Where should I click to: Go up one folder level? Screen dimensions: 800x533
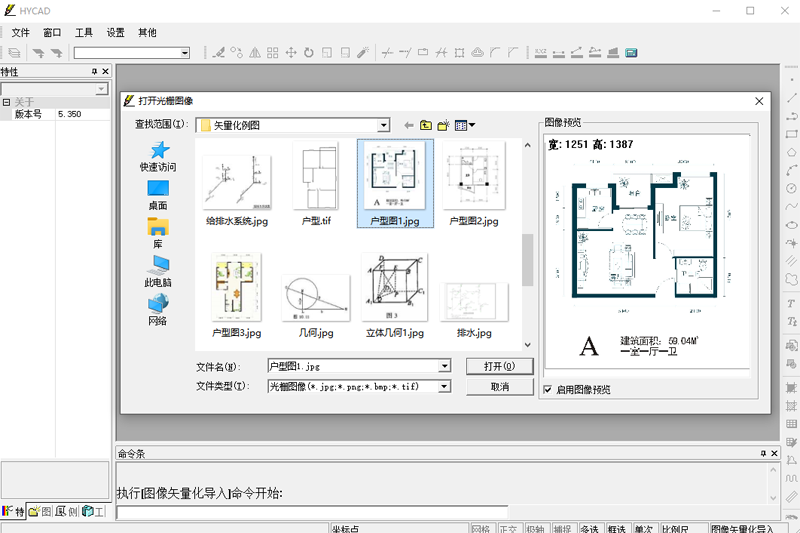pos(426,125)
